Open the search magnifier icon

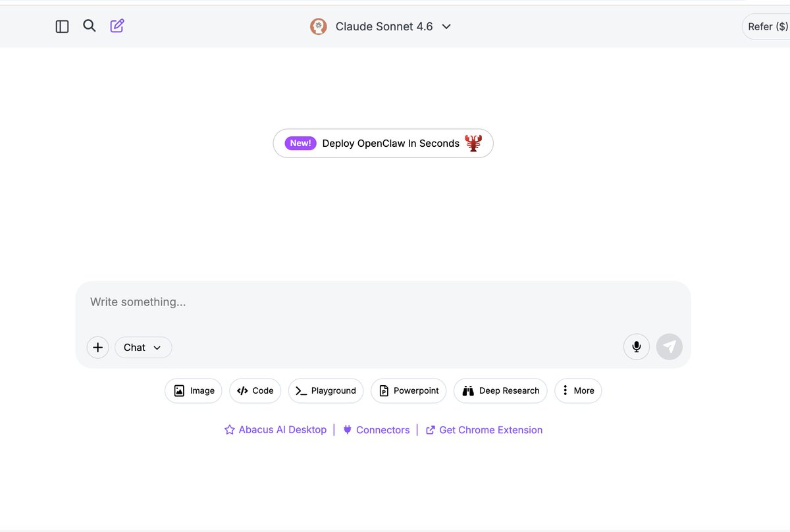tap(90, 26)
